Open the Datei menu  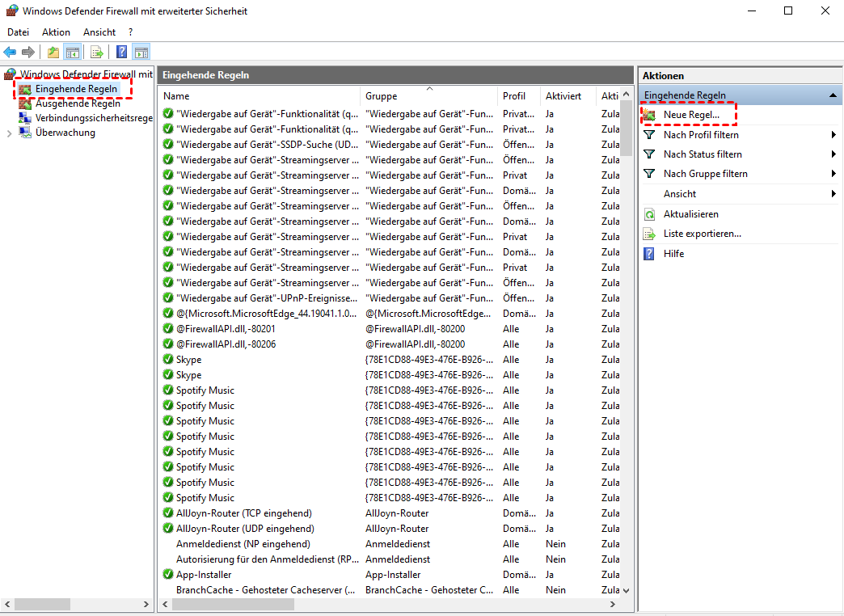pos(18,32)
